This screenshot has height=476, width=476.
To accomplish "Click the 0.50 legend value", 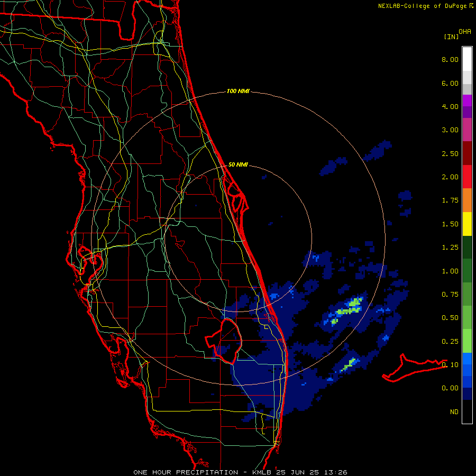I will [450, 318].
